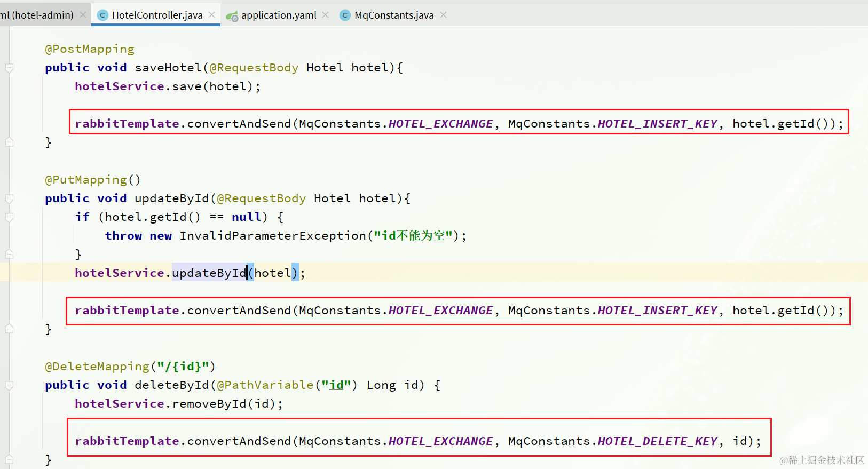Click @RequestBody in the saveHotel signature

(x=254, y=68)
